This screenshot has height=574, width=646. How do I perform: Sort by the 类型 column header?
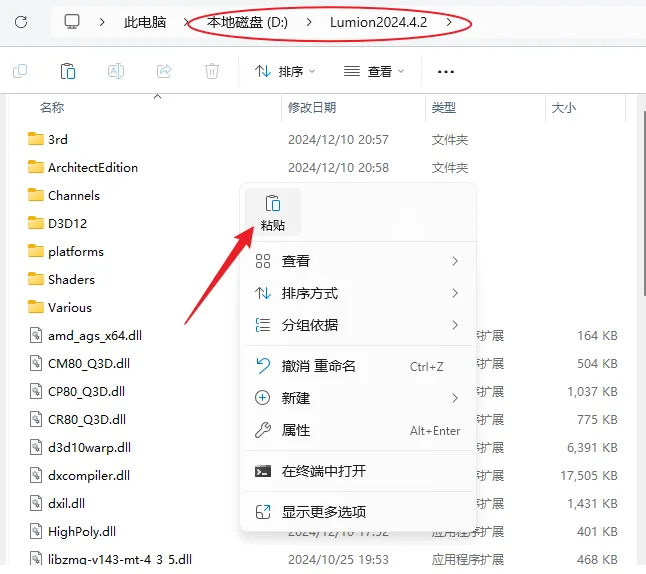tap(444, 108)
